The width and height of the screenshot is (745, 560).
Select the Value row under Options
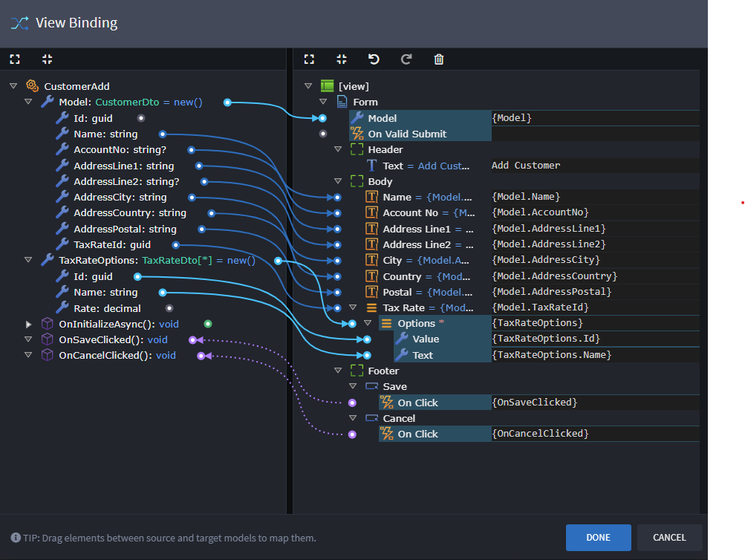point(443,339)
